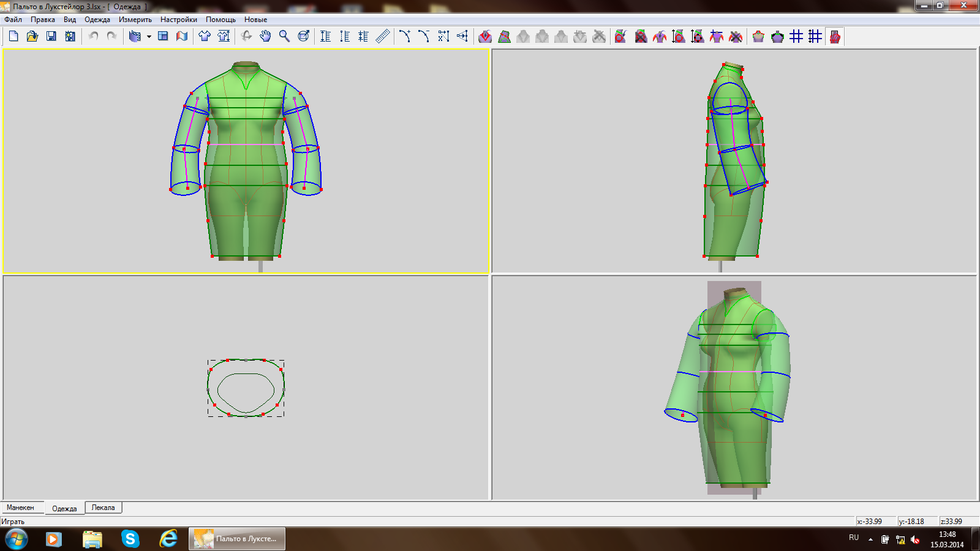Viewport: 980px width, 551px height.
Task: Open a file with the folder icon
Action: (x=32, y=37)
